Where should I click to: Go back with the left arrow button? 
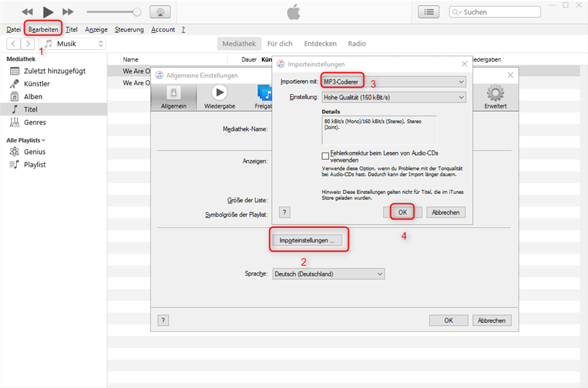click(13, 43)
